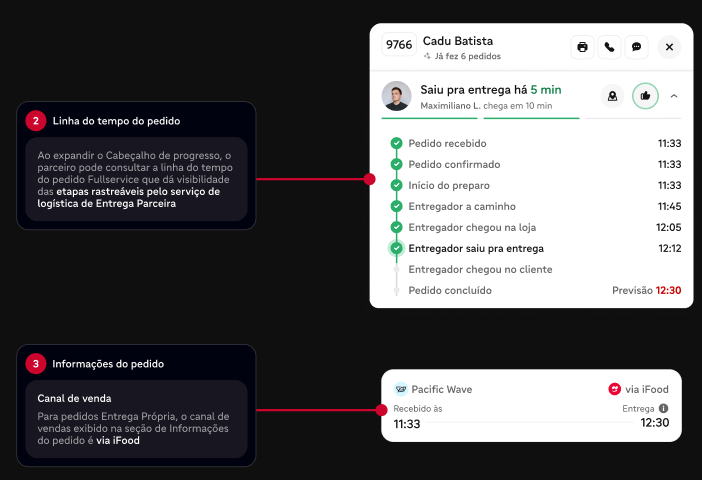This screenshot has height=480, width=702.
Task: Click Maximiliano's courier profile photo
Action: [396, 96]
